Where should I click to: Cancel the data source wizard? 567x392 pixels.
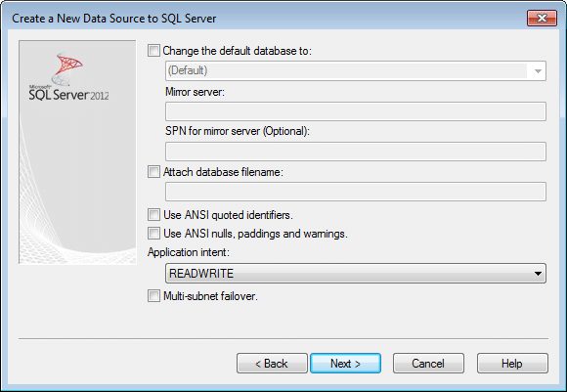coord(428,363)
